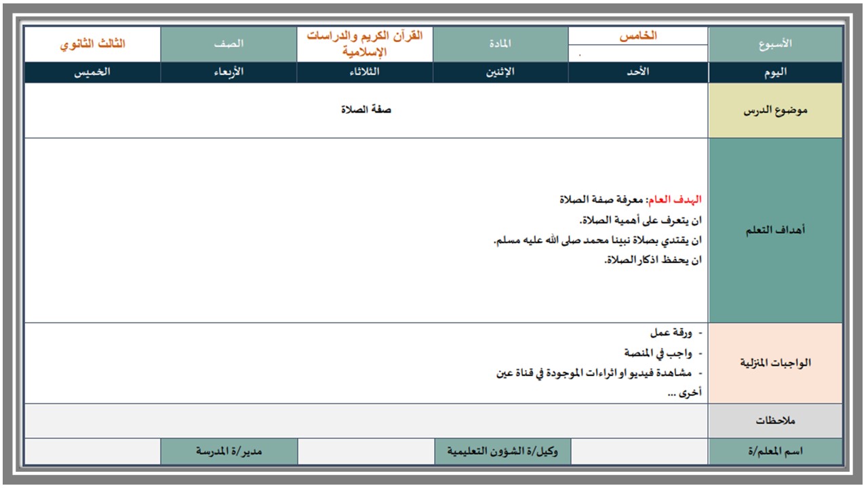
Task: Click the موضوع الدرس label cell
Action: coord(775,110)
